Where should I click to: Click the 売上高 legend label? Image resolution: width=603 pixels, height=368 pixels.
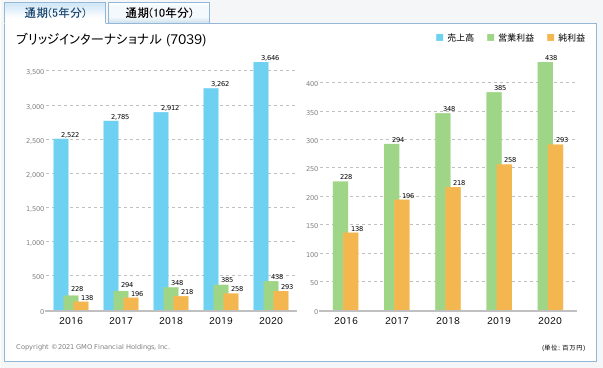(x=460, y=38)
